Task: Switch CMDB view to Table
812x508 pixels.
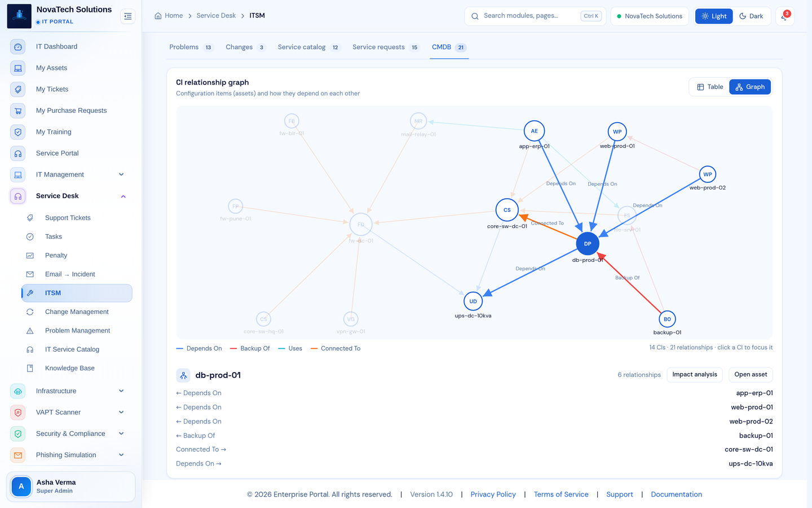Action: [710, 87]
